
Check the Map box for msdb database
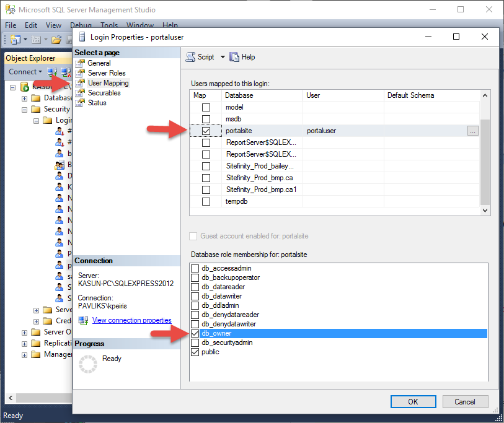tap(206, 119)
